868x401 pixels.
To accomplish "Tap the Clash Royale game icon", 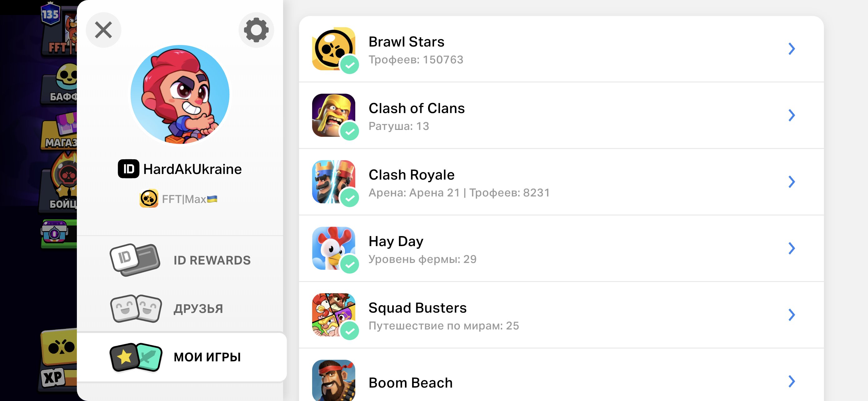I will tap(333, 181).
